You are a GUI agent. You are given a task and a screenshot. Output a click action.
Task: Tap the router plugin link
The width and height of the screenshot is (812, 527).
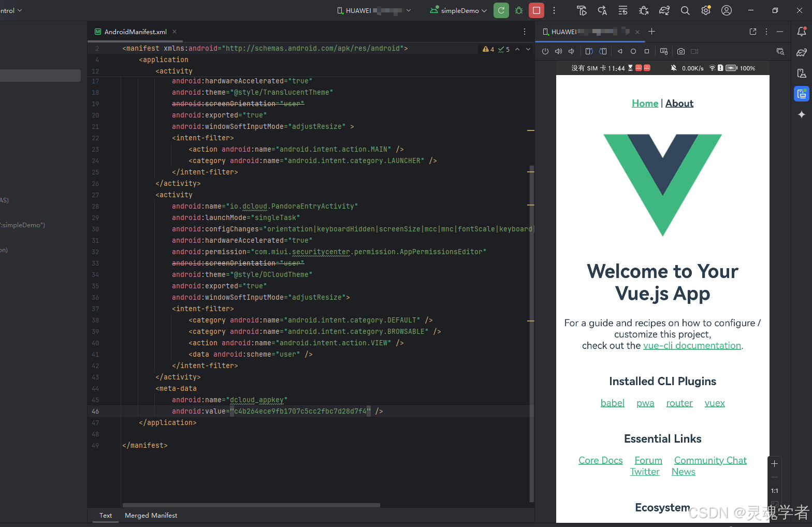click(679, 403)
